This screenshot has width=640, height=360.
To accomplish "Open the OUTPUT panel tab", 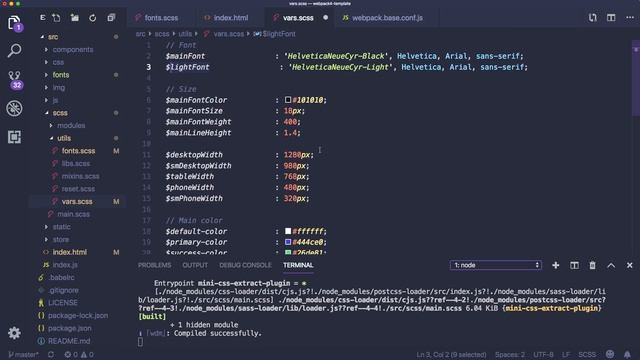I will 195,265.
